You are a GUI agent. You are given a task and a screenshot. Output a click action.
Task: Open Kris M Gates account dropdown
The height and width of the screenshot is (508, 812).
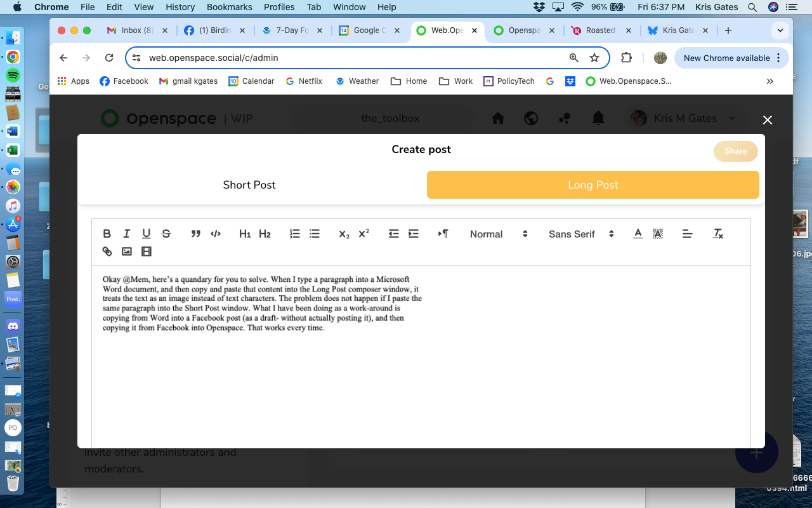coord(684,118)
